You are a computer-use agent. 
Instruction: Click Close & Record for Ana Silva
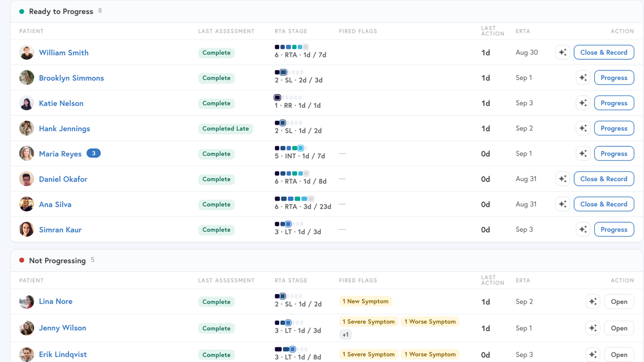click(604, 204)
